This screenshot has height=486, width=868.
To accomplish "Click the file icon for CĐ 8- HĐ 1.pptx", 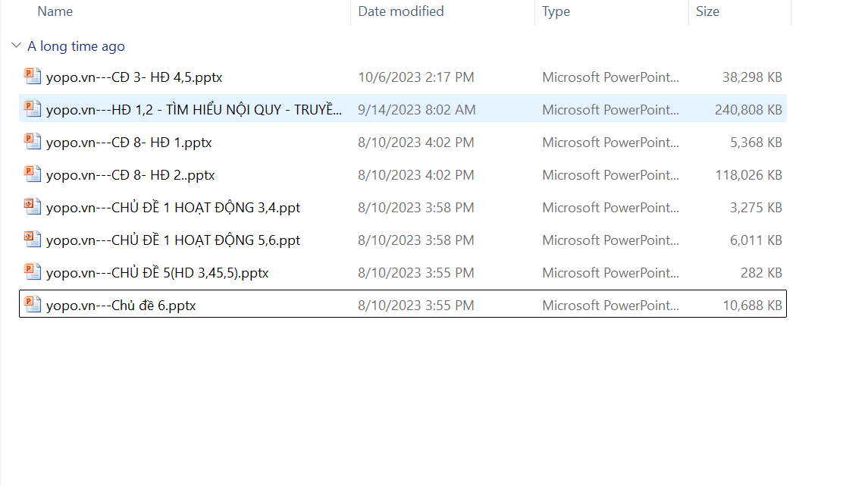I will pyautogui.click(x=32, y=142).
